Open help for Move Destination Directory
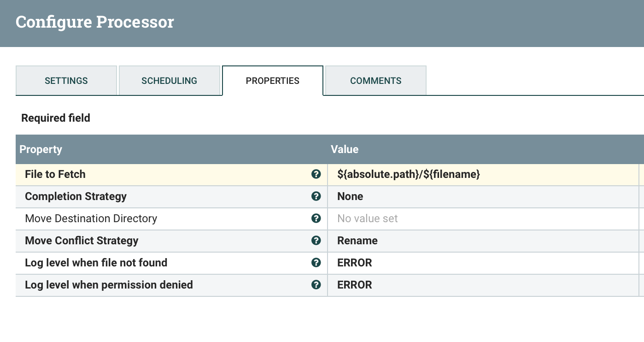644x342 pixels. coord(316,218)
